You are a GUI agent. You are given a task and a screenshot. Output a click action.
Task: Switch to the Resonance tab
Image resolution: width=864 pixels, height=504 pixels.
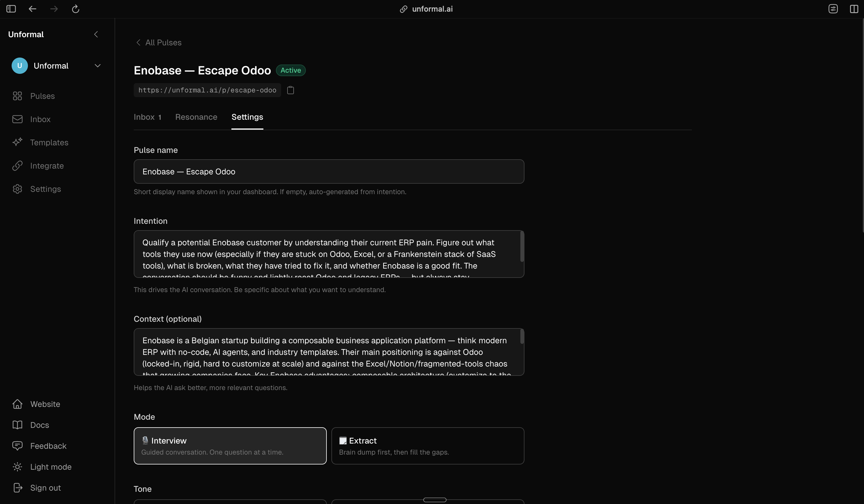(x=196, y=117)
